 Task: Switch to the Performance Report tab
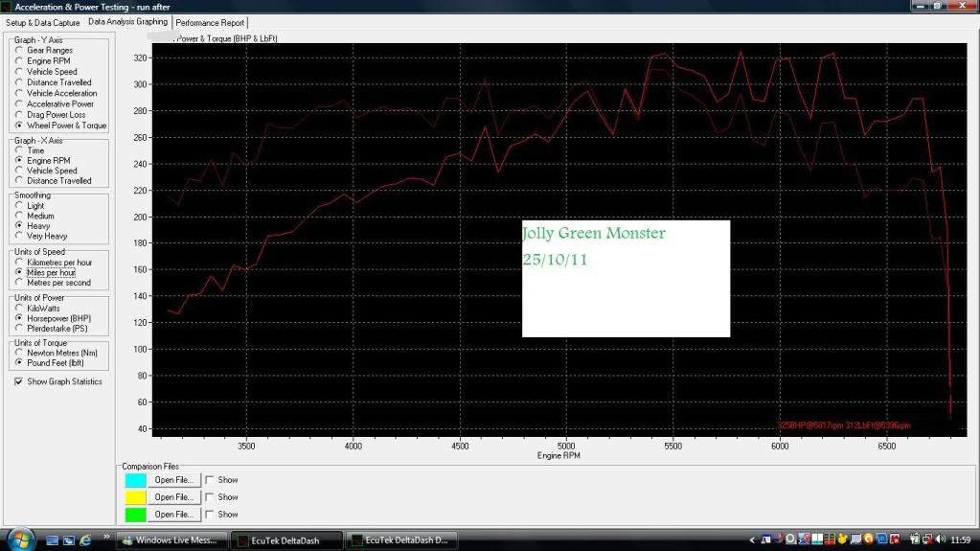pos(210,22)
